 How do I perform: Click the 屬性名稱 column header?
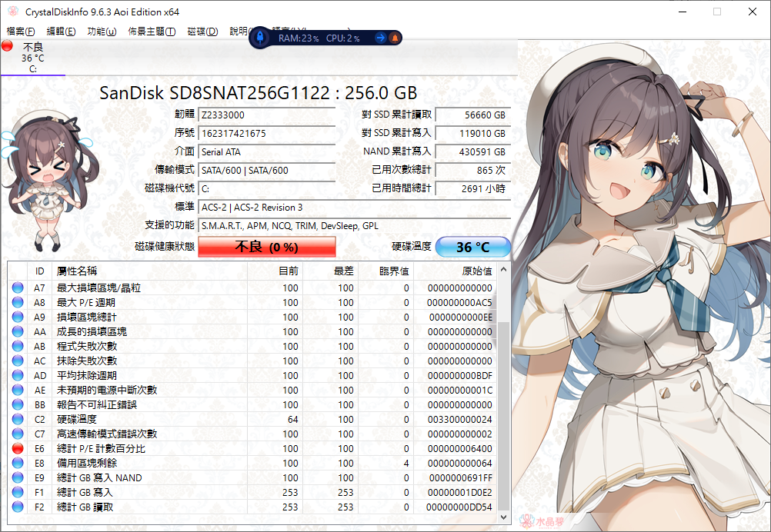[149, 271]
